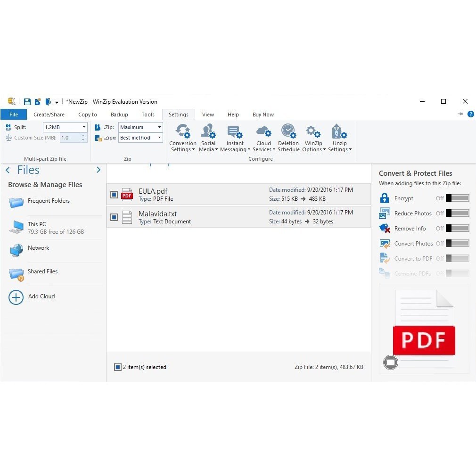Open Cloud Services settings
This screenshot has height=476, width=476.
tap(263, 138)
